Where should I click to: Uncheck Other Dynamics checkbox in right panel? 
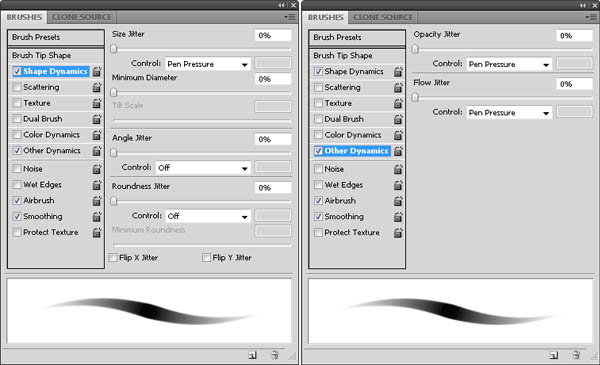click(x=318, y=151)
